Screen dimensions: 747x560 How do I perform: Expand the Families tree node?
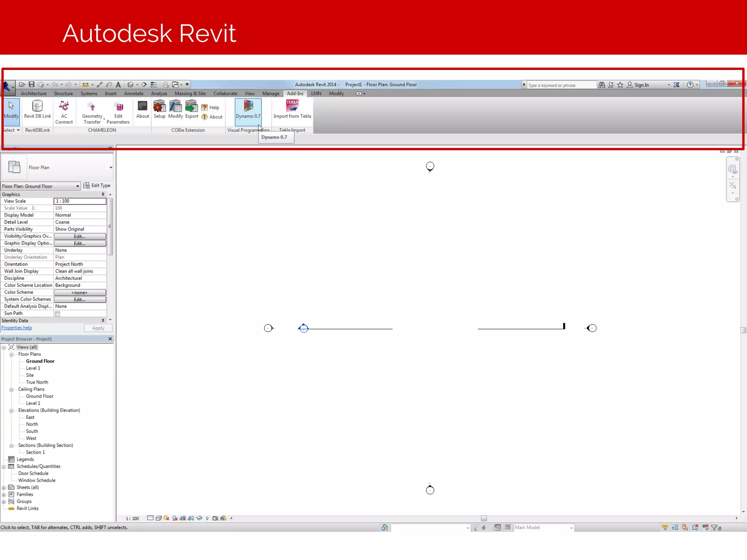pos(4,495)
